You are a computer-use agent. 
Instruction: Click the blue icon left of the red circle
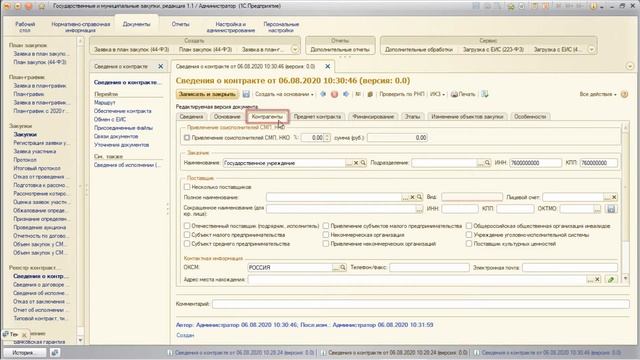point(323,94)
